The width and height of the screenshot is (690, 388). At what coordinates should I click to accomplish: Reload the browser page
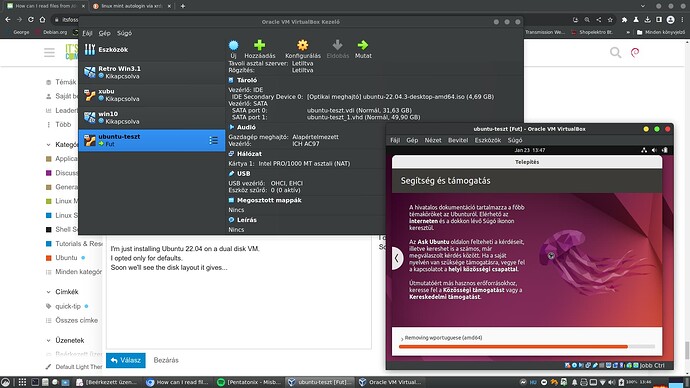[30, 19]
